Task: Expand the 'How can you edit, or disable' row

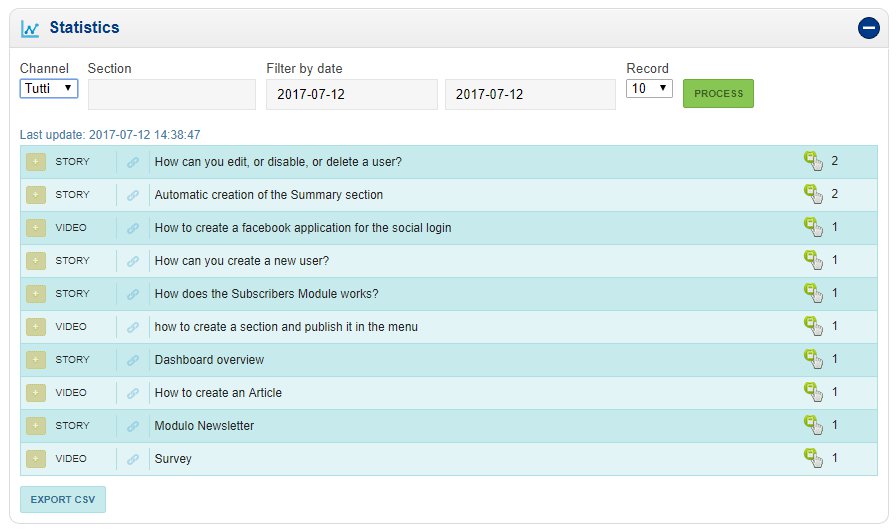Action: 36,162
